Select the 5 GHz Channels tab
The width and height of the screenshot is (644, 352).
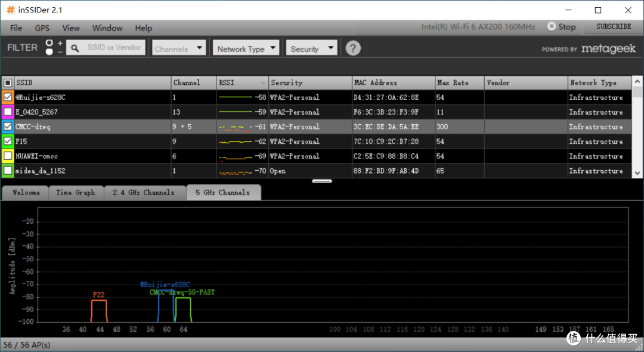tap(224, 193)
